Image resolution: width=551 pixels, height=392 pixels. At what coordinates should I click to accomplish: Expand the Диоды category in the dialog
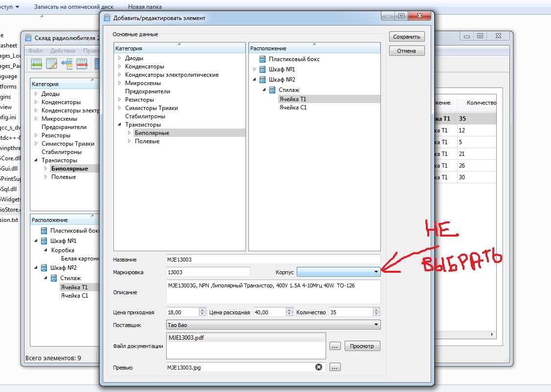(x=119, y=59)
